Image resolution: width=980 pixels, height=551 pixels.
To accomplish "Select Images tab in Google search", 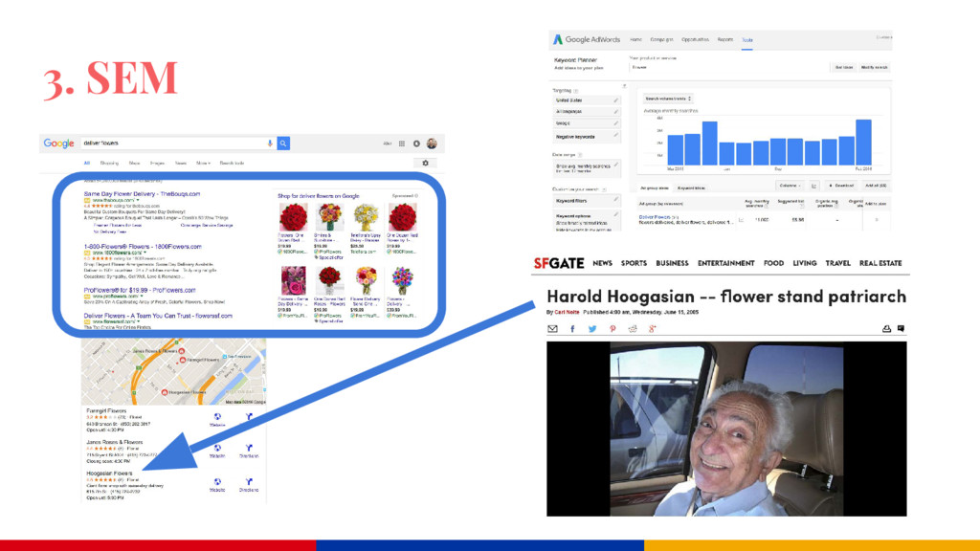I will [157, 163].
